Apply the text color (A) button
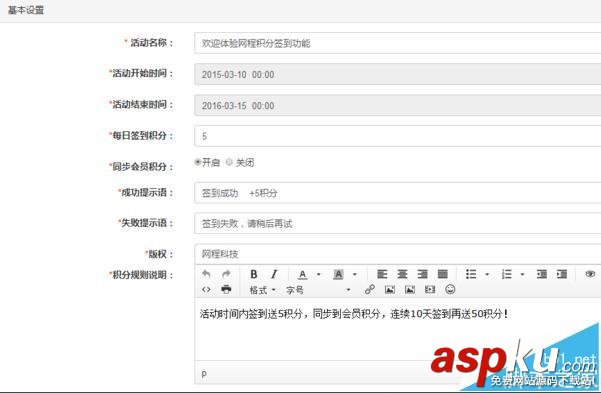This screenshot has height=393, width=601. click(x=302, y=275)
